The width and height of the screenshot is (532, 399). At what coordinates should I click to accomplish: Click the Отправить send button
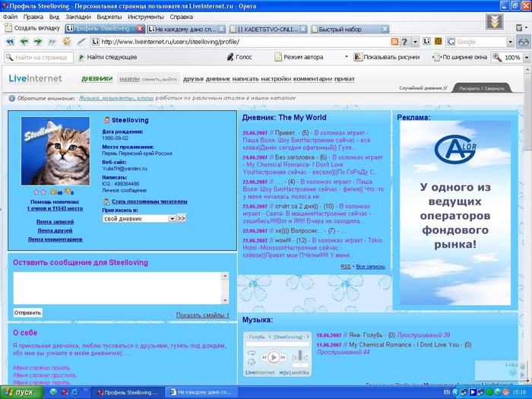click(28, 312)
